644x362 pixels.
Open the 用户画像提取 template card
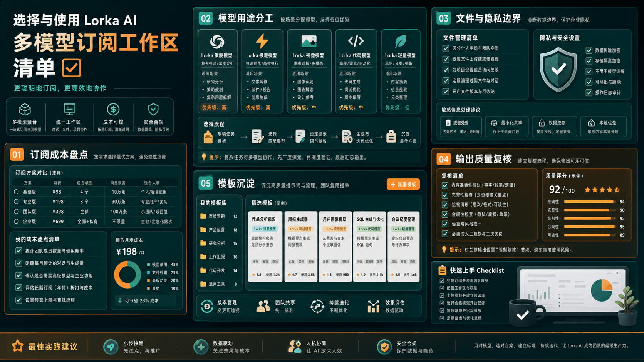pyautogui.click(x=335, y=247)
